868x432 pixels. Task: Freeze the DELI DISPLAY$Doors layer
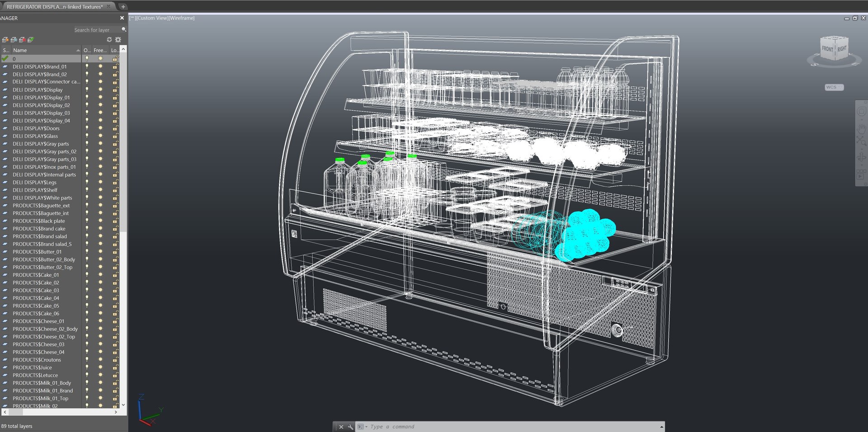click(x=100, y=128)
